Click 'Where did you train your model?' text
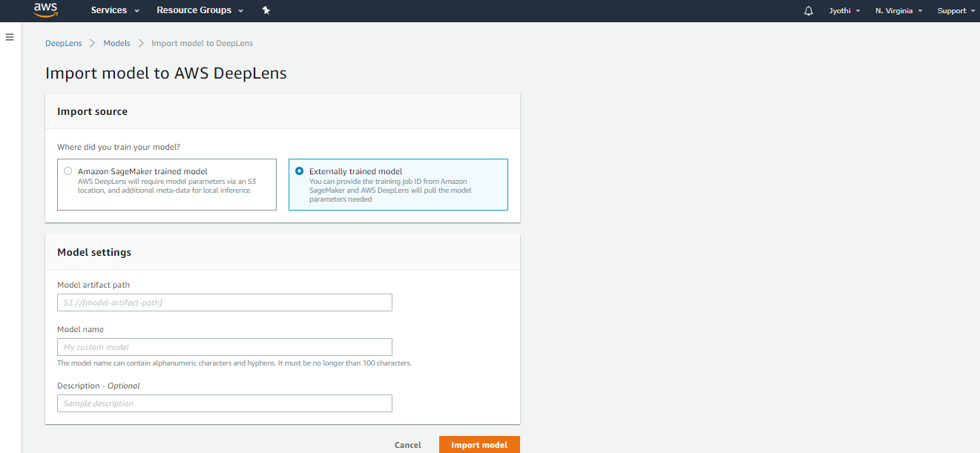The image size is (980, 453). pos(119,147)
